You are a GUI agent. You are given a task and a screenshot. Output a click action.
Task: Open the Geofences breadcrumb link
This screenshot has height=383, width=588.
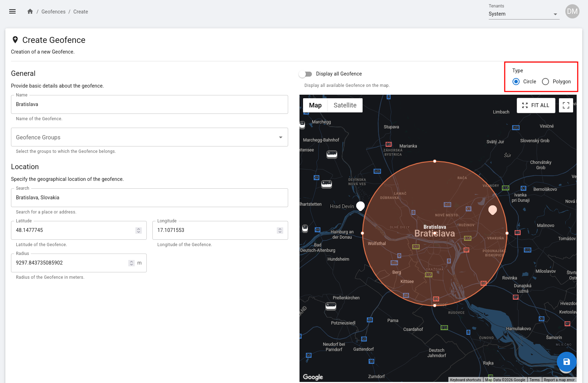point(54,12)
